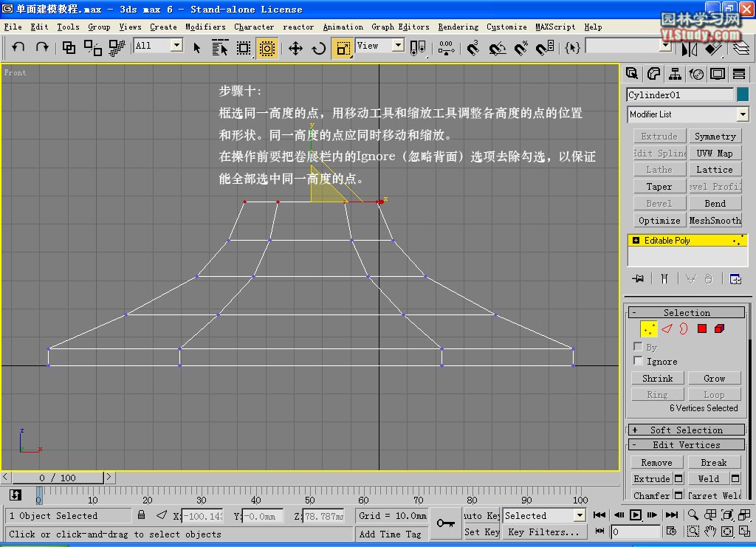The width and height of the screenshot is (756, 547).
Task: Switch to the Utilities command panel
Action: point(739,74)
